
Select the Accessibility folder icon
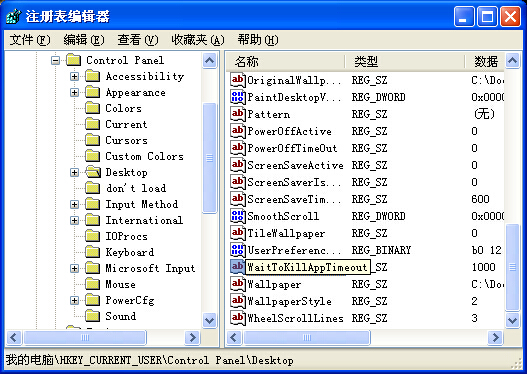tap(92, 76)
